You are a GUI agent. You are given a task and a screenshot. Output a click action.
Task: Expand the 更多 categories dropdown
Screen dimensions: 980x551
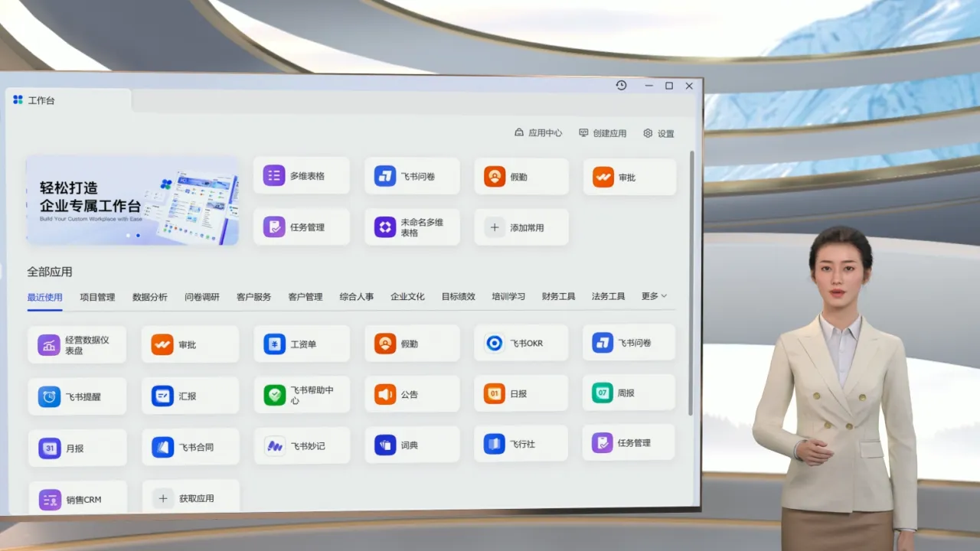[654, 296]
